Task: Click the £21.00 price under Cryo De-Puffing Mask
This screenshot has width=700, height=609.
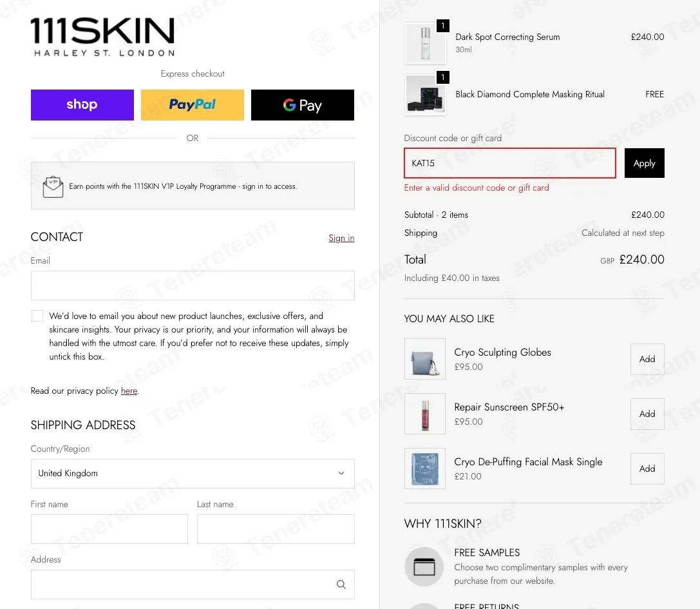Action: point(468,477)
